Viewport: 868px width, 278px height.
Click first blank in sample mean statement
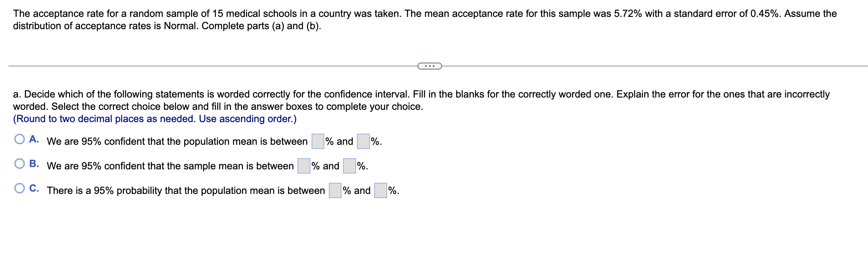point(304,166)
